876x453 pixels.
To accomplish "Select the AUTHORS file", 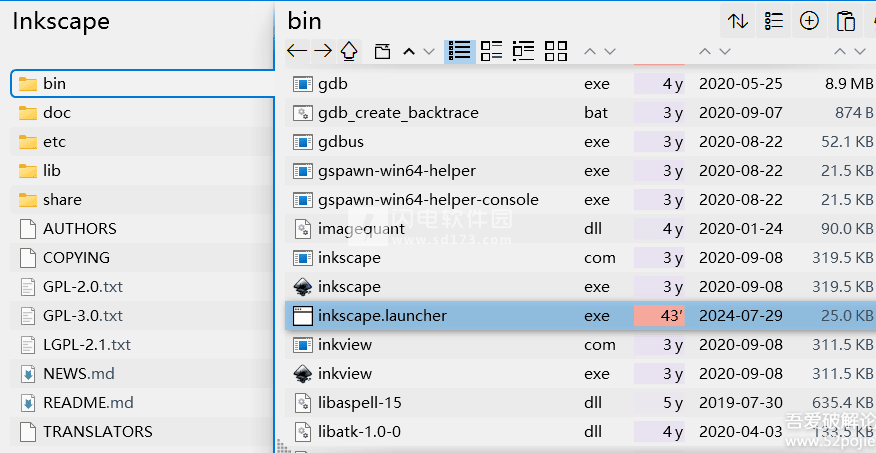I will [x=142, y=229].
